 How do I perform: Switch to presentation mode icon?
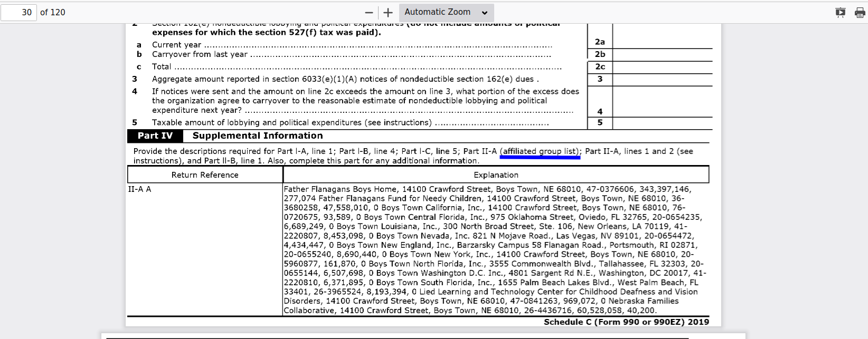click(841, 12)
